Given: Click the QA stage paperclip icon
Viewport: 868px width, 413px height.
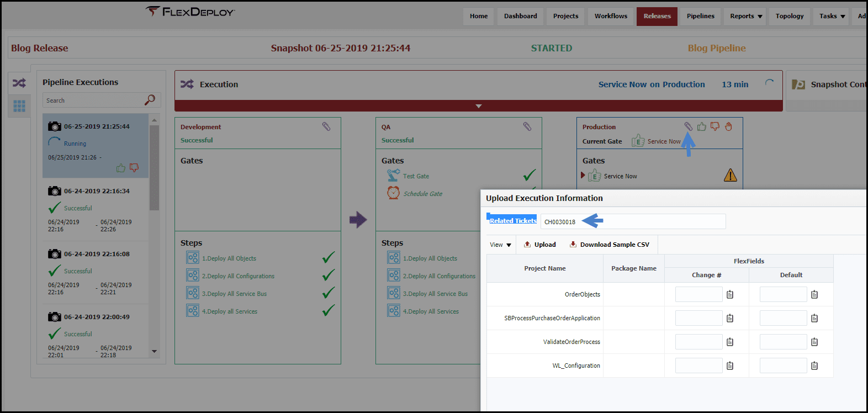Looking at the screenshot, I should 527,126.
